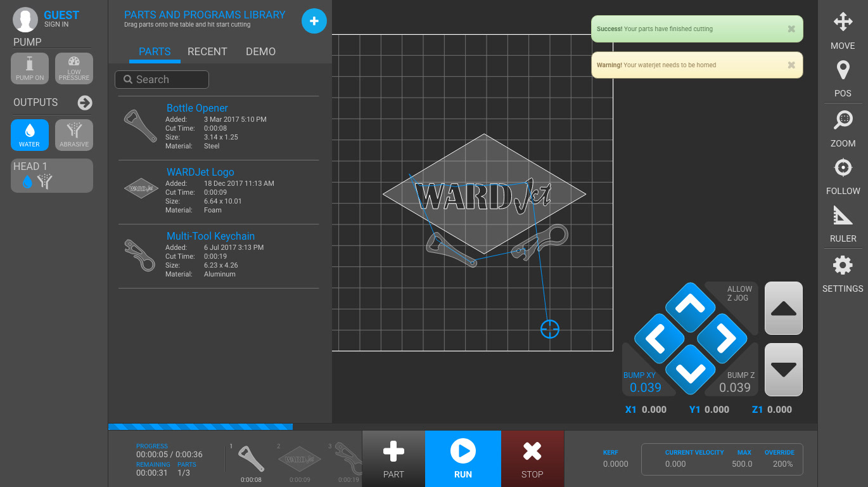
Task: Toggle the Abrasive output
Action: tap(74, 135)
